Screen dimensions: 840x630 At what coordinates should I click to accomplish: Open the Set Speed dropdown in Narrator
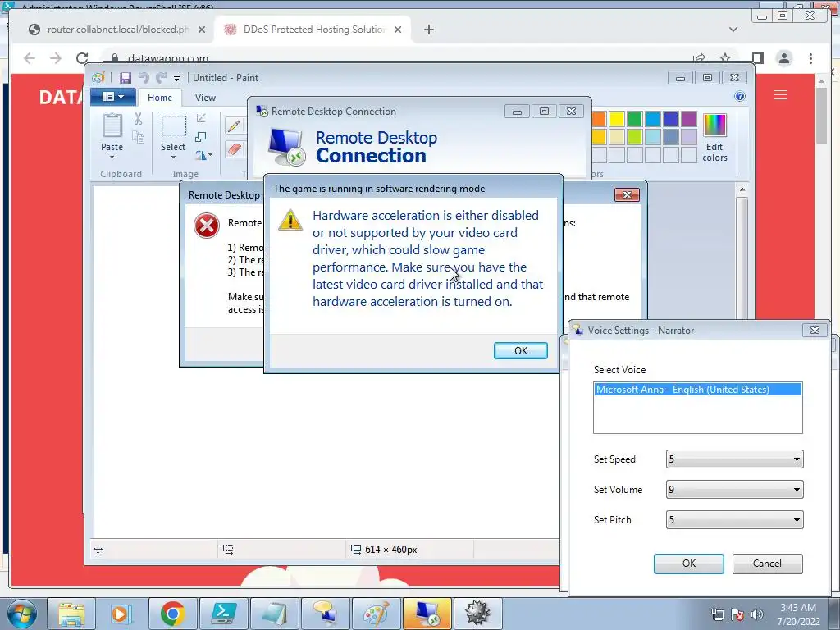point(734,459)
